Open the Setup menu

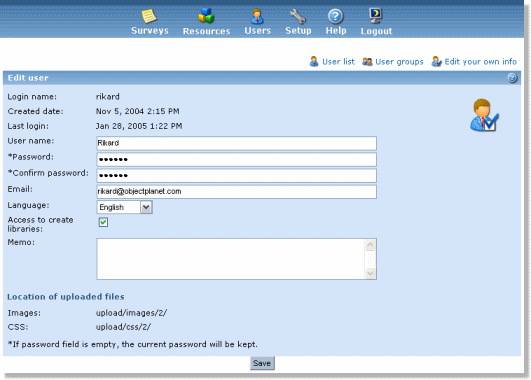(298, 31)
